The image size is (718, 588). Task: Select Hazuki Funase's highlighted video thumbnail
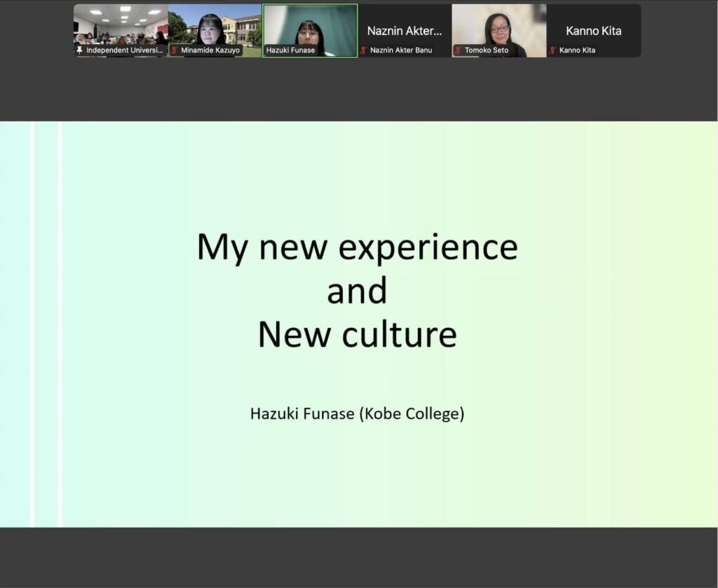point(310,31)
